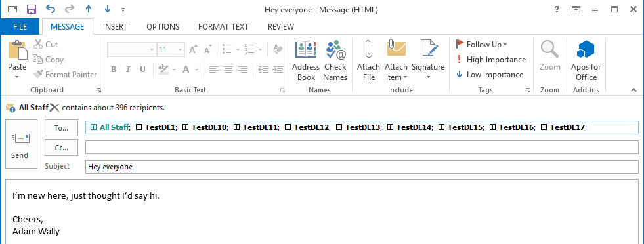Click Grow Font icon
This screenshot has width=644, height=244.
[194, 50]
